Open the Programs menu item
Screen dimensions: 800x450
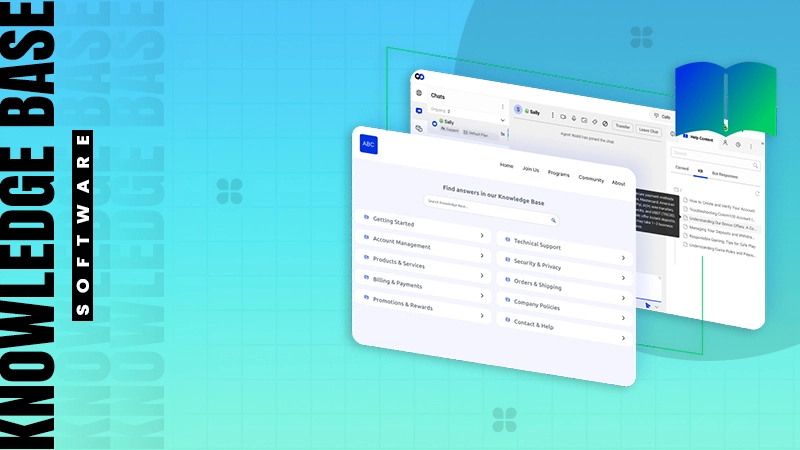(x=558, y=173)
